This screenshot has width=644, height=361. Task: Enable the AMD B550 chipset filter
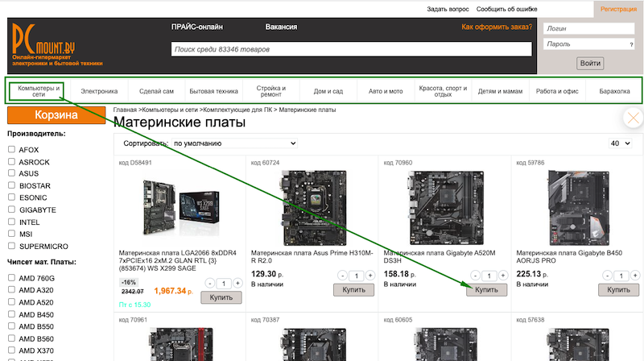11,326
